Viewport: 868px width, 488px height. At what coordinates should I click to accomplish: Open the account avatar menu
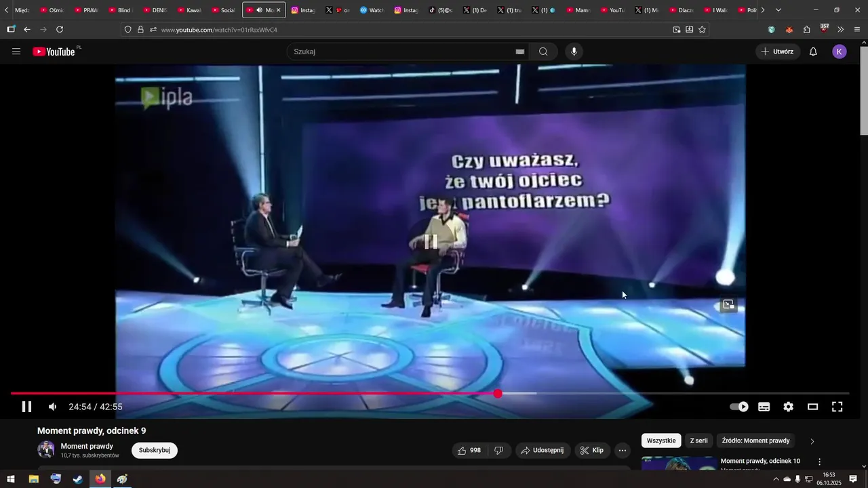coord(840,52)
